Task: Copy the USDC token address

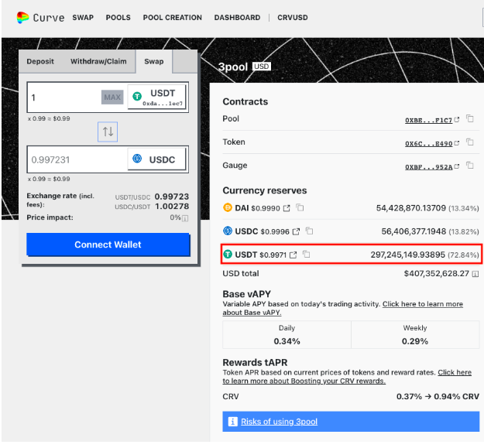Action: tap(309, 231)
